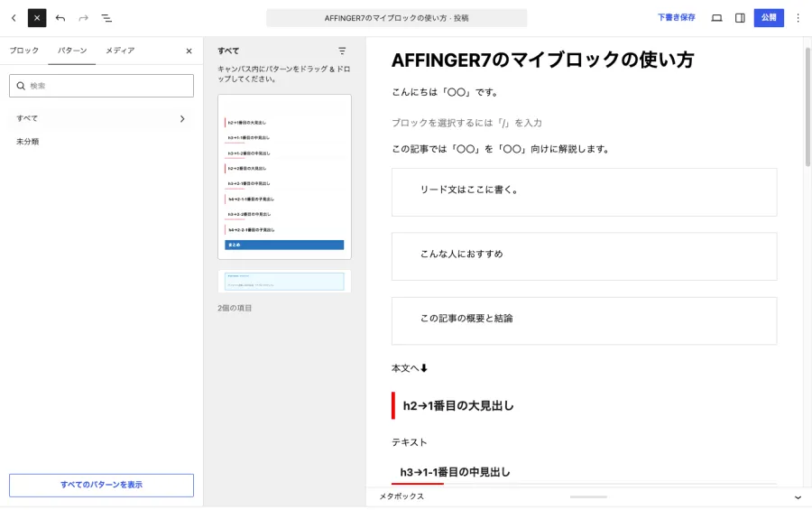Open the すべて pattern category

(101, 118)
